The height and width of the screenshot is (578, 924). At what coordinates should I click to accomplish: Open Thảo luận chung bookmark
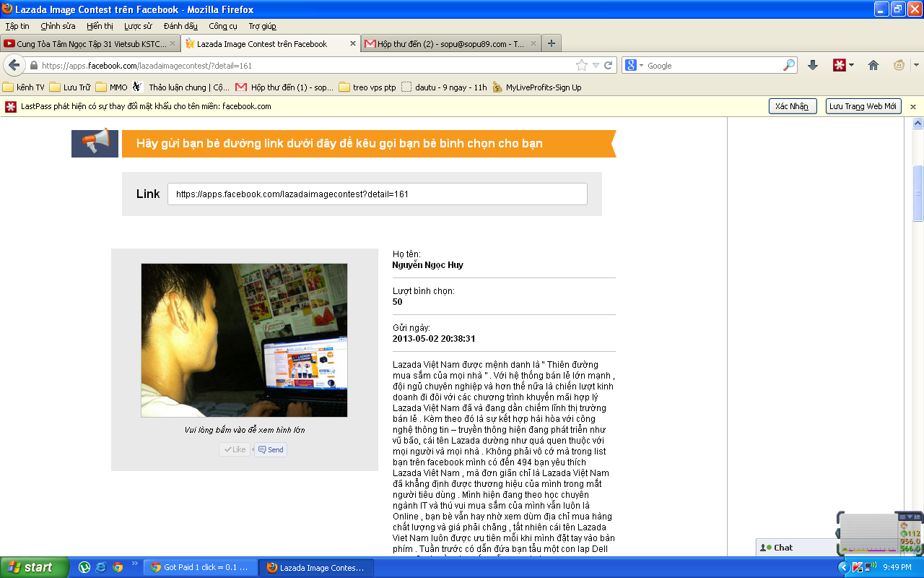(181, 87)
